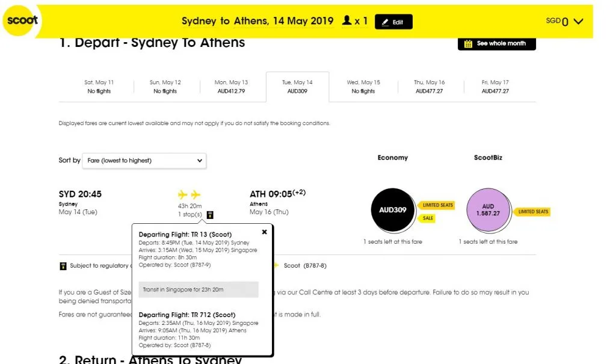The height and width of the screenshot is (364, 616).
Task: Click the ScootBiz LIMITED SEATS tag
Action: pyautogui.click(x=534, y=212)
